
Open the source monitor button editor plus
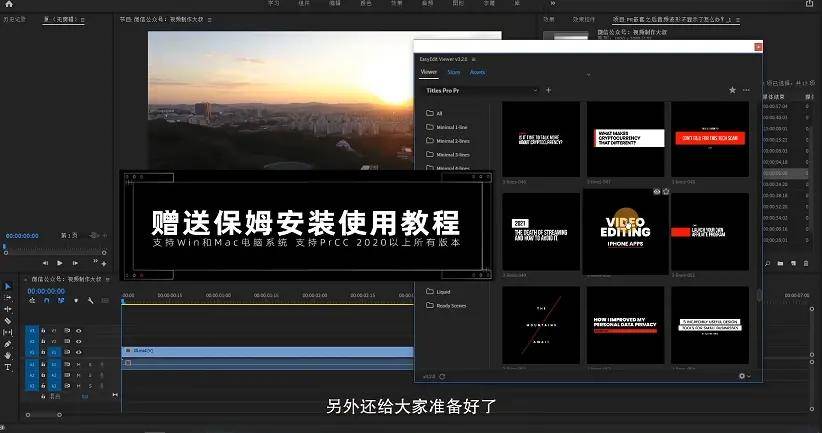tap(104, 264)
